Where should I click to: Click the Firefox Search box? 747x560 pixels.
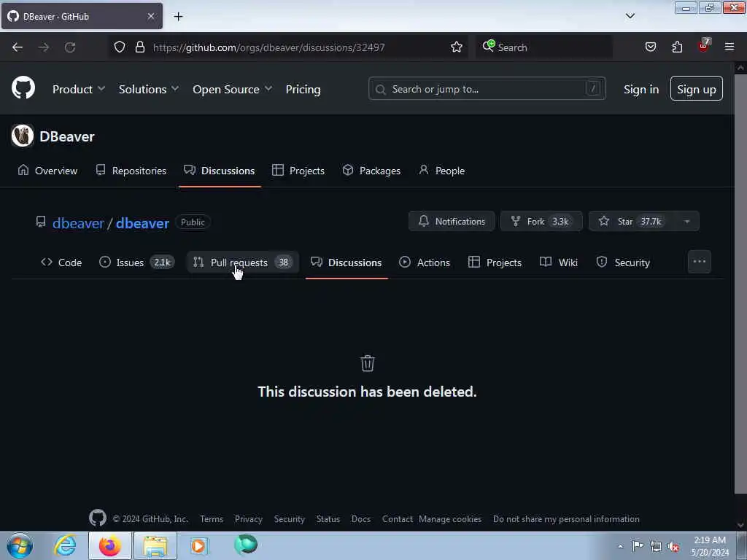(x=543, y=47)
